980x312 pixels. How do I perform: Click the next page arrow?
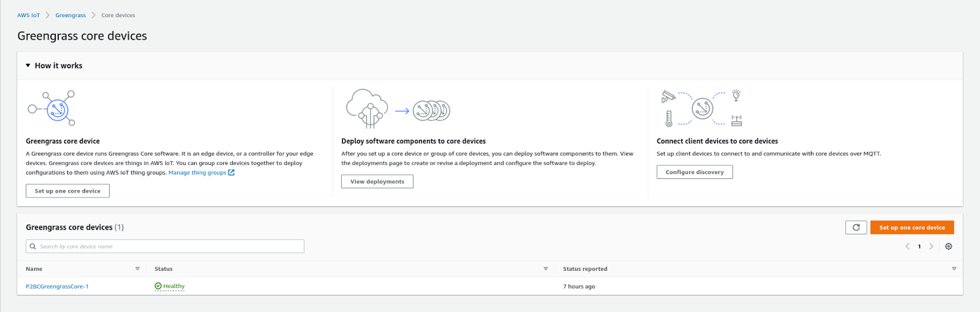[931, 246]
